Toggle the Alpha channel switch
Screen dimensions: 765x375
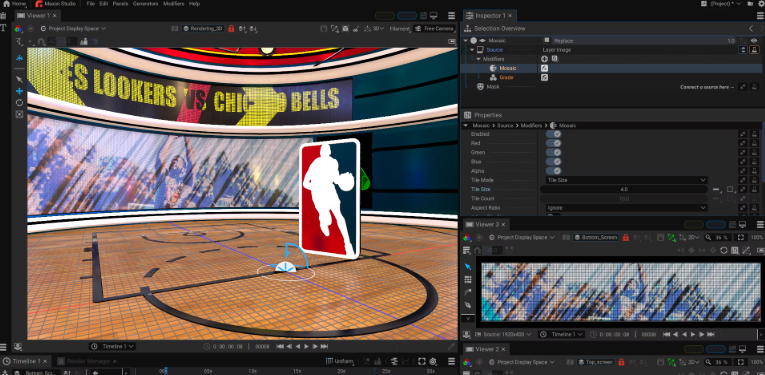pos(554,171)
